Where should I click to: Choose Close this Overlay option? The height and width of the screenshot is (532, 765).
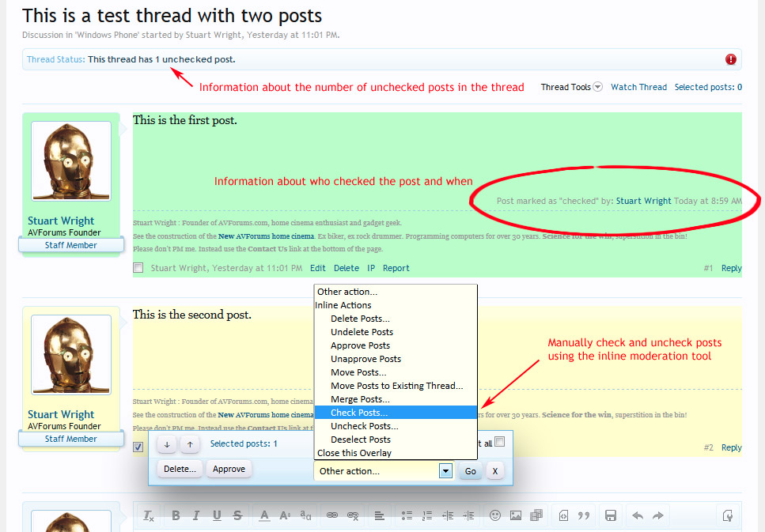point(396,453)
